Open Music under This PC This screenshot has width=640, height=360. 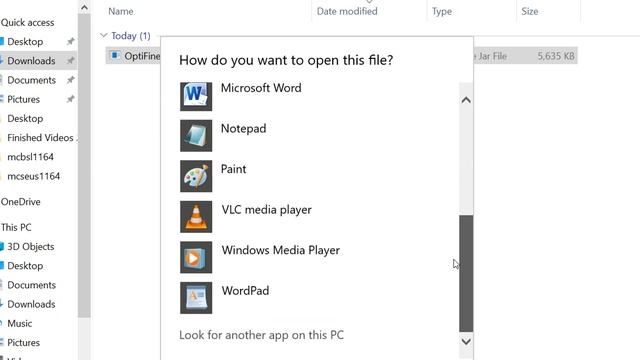click(x=20, y=323)
